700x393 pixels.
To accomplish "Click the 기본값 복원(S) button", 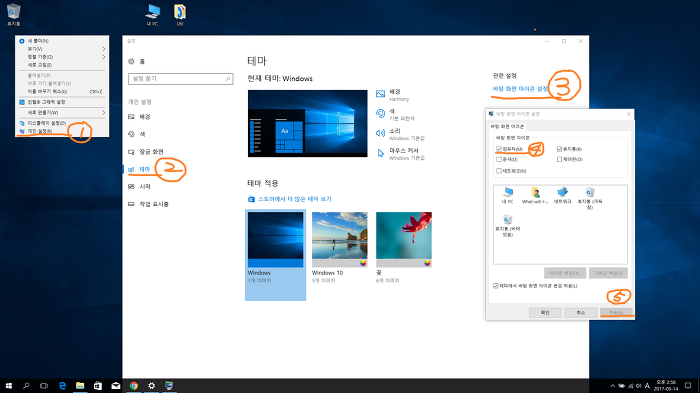I will pos(608,272).
